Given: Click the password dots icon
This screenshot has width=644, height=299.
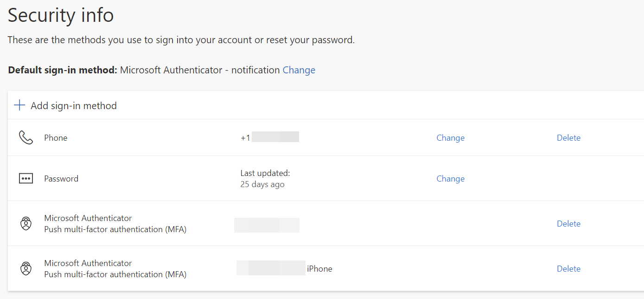Looking at the screenshot, I should (x=26, y=179).
